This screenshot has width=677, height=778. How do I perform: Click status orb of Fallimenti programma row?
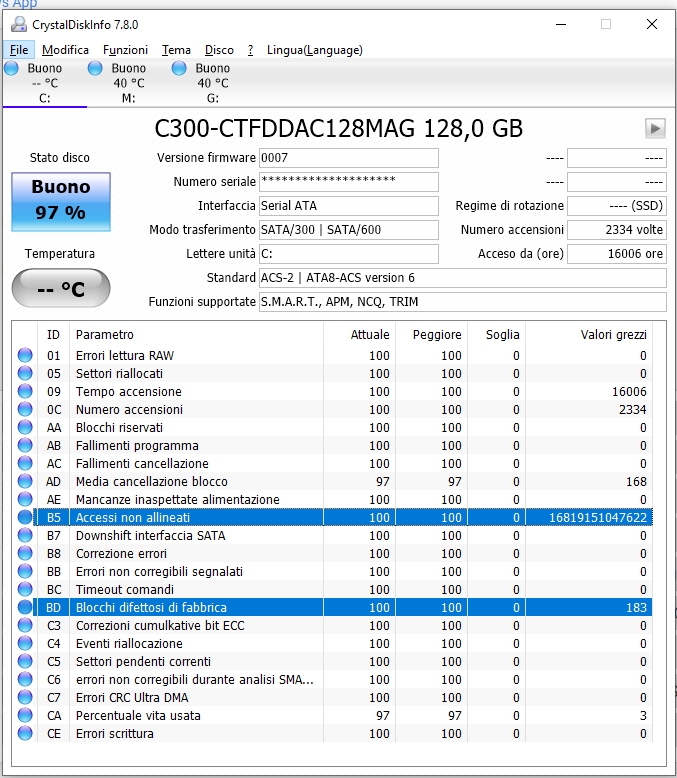[x=25, y=445]
